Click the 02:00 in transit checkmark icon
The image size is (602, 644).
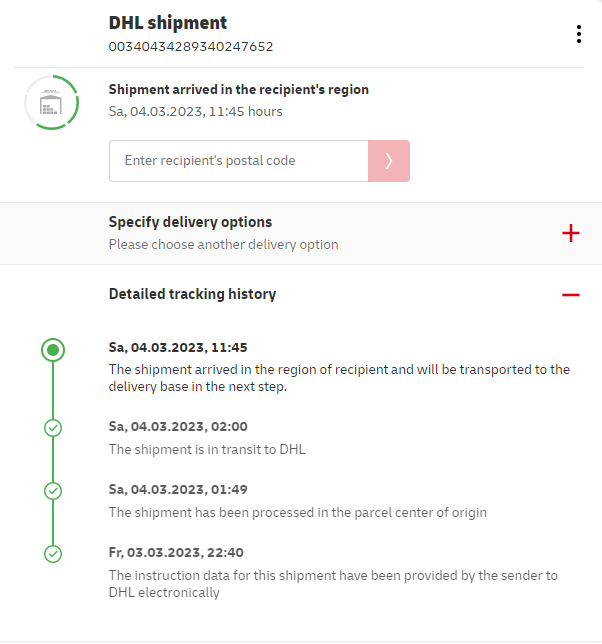54,428
